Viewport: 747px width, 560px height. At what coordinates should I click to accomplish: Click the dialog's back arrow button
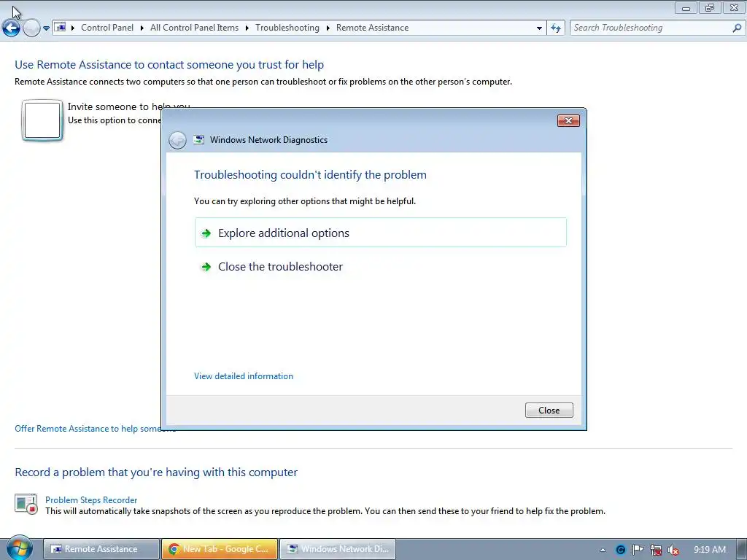tap(177, 140)
